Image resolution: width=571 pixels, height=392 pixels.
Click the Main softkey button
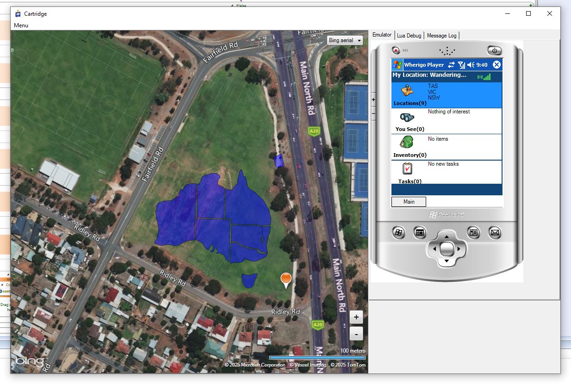tap(409, 202)
